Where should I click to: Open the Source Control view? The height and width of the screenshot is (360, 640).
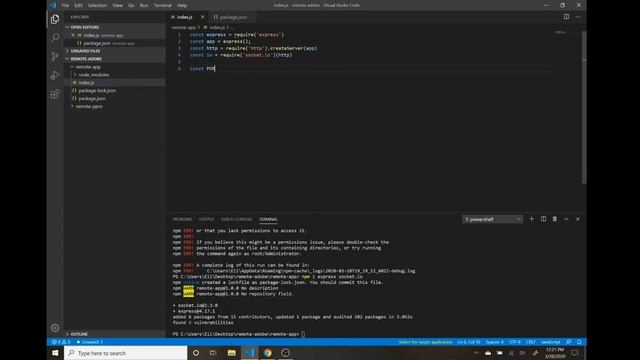click(55, 56)
